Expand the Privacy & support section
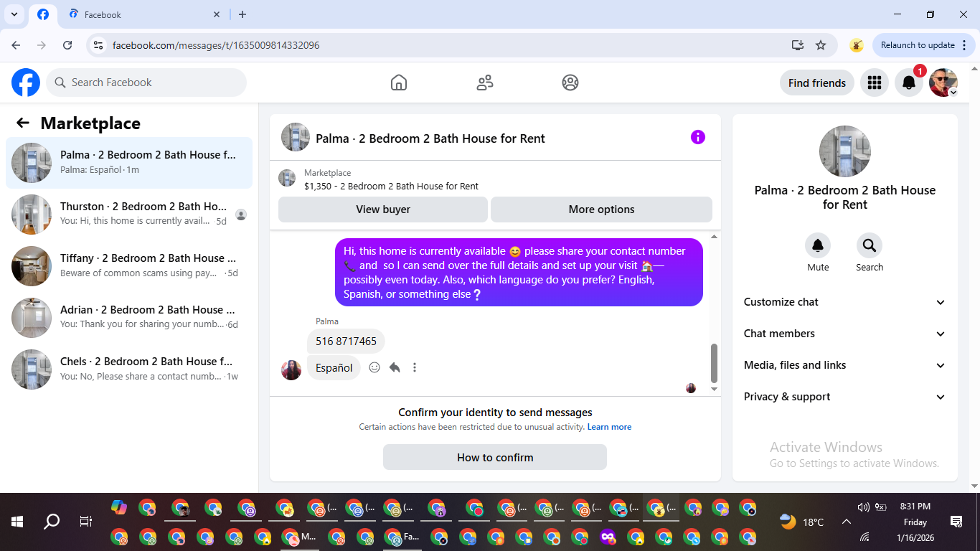Viewport: 980px width, 551px height. (x=844, y=397)
